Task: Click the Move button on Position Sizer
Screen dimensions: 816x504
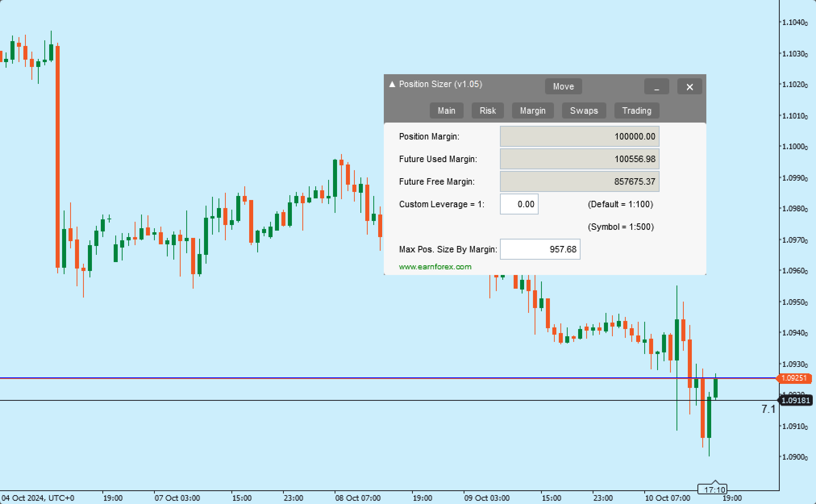Action: point(563,86)
